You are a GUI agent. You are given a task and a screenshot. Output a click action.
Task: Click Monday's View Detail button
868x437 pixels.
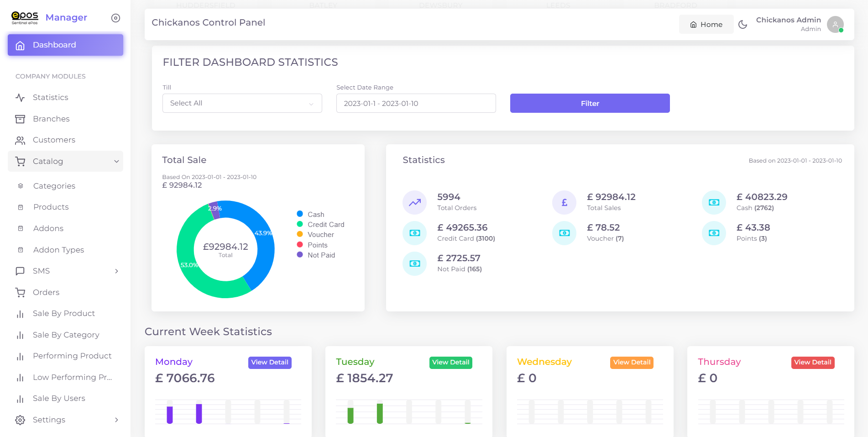click(270, 363)
